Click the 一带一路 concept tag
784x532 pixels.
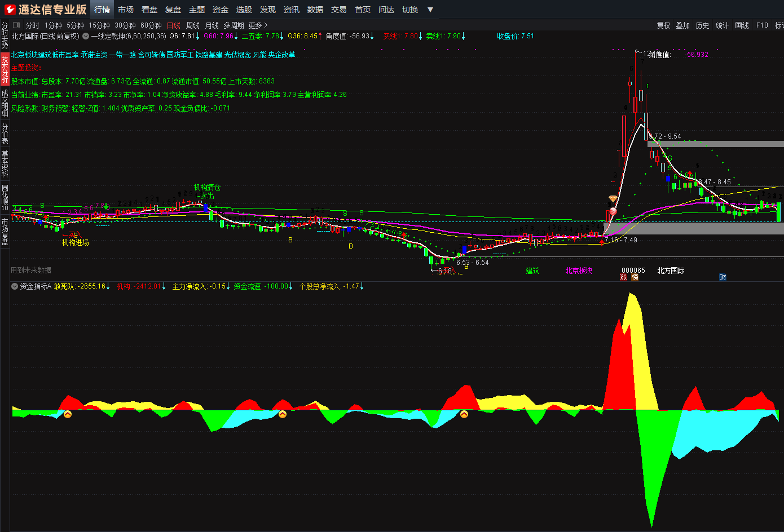point(122,55)
